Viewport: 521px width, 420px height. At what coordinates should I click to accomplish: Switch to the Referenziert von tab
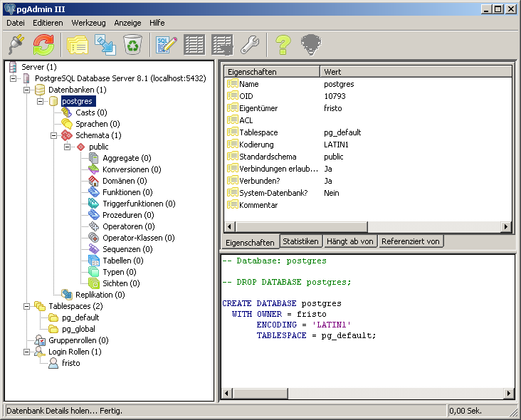pyautogui.click(x=411, y=241)
